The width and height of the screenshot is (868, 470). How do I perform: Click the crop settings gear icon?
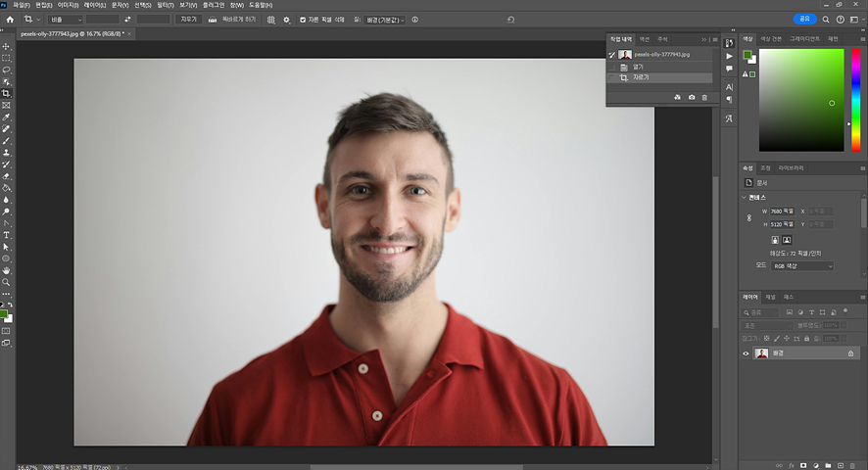point(286,20)
